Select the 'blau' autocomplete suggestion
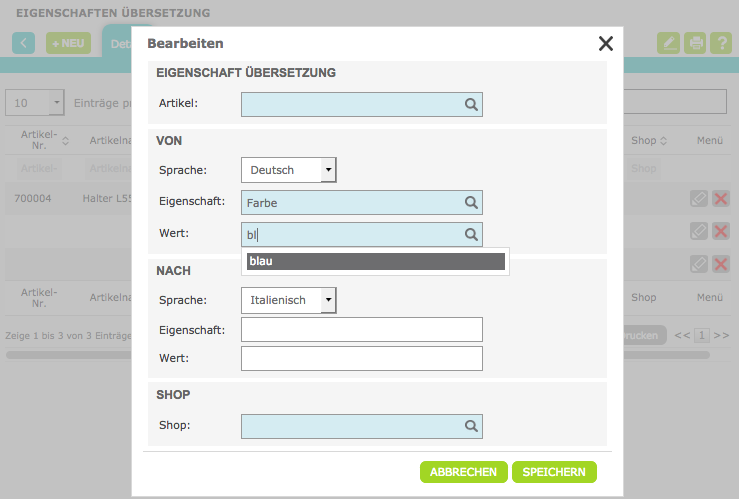Image resolution: width=739 pixels, height=499 pixels. tap(376, 261)
